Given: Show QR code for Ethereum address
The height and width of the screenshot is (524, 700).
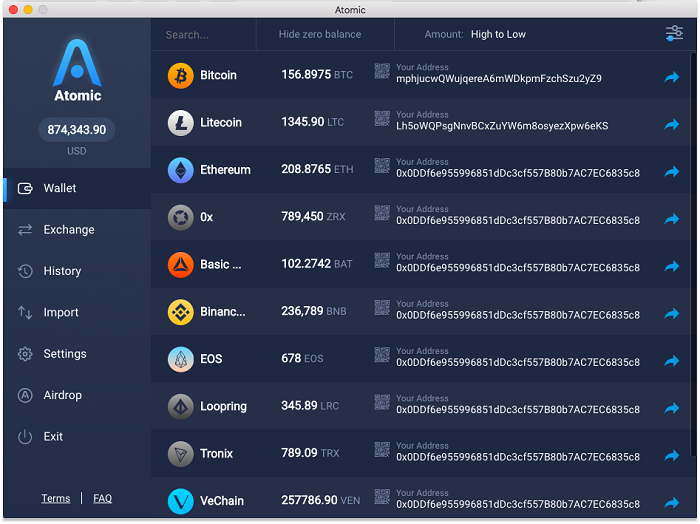Looking at the screenshot, I should pos(382,166).
